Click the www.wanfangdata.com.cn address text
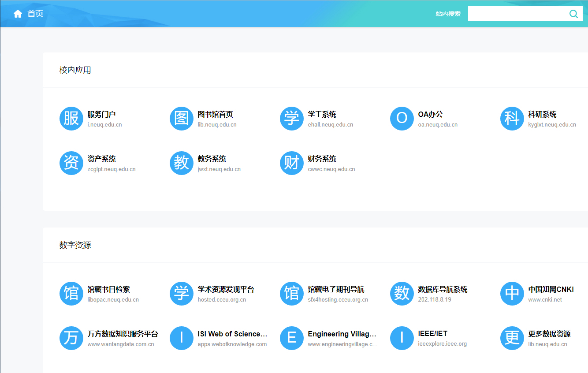Screen dimensions: 588x373 [x=120, y=344]
